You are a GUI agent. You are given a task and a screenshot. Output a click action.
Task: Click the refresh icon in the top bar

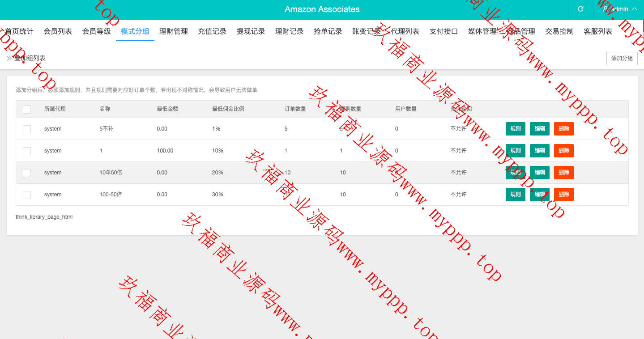coord(580,9)
